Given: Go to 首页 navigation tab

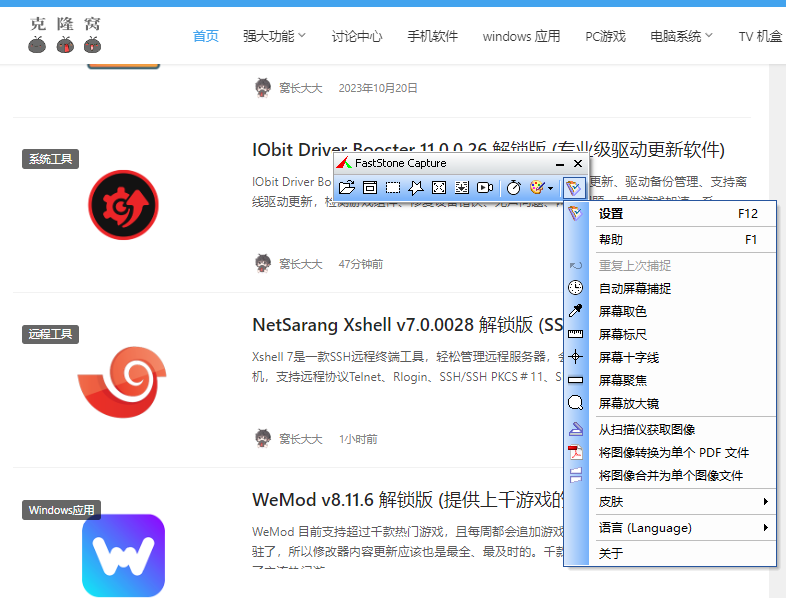Looking at the screenshot, I should (x=206, y=36).
